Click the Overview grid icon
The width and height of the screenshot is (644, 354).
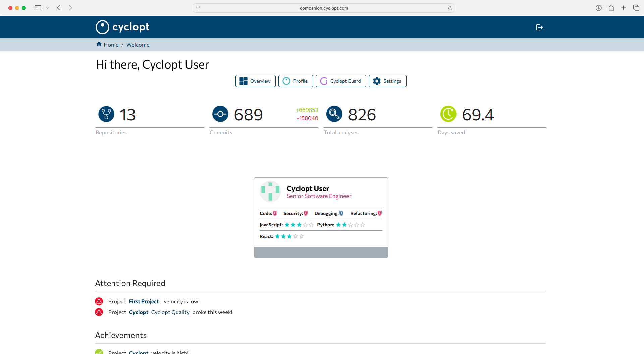pos(243,81)
